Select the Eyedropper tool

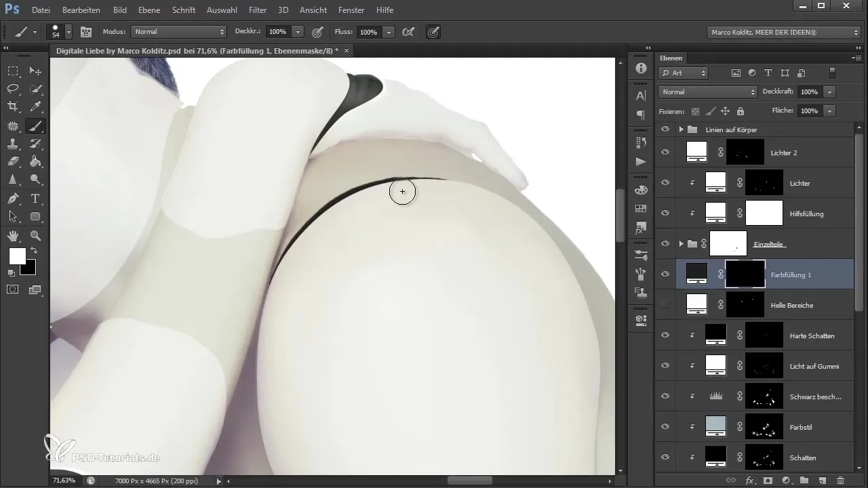pos(36,106)
